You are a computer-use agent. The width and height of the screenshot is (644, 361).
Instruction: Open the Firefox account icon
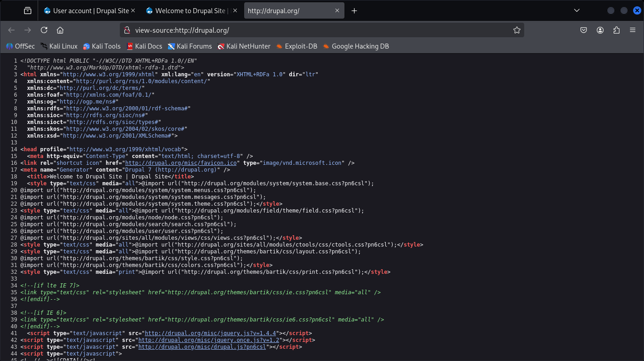point(600,30)
